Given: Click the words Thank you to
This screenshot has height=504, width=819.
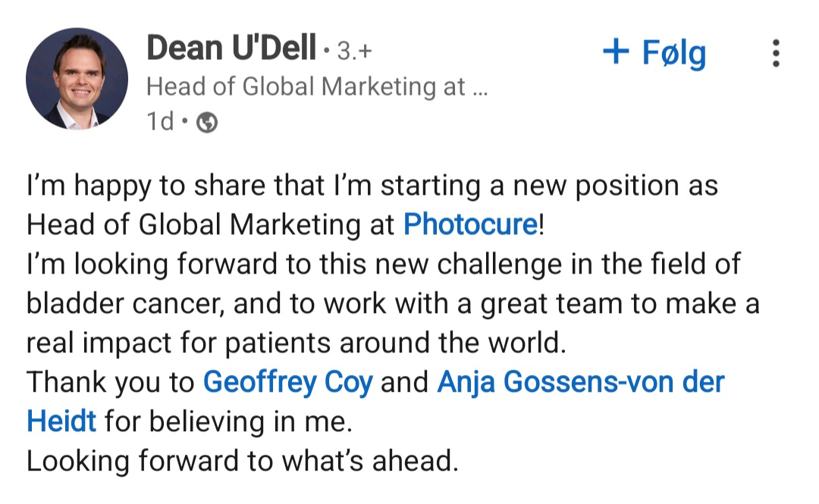Looking at the screenshot, I should 110,382.
